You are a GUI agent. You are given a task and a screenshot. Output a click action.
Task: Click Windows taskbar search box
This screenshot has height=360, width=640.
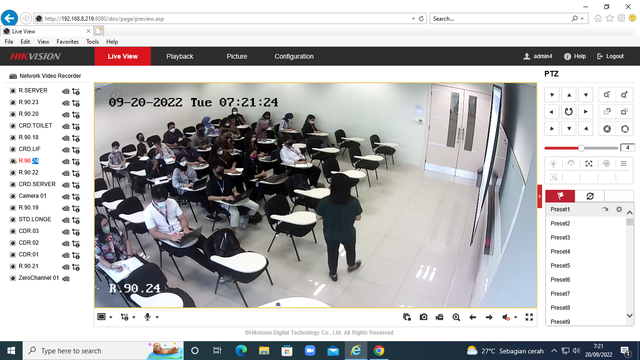103,351
